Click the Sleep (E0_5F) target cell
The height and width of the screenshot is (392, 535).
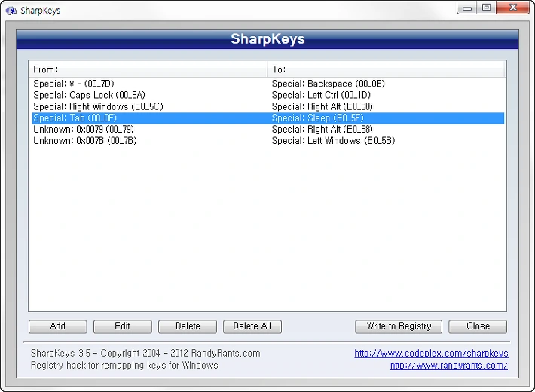(318, 118)
